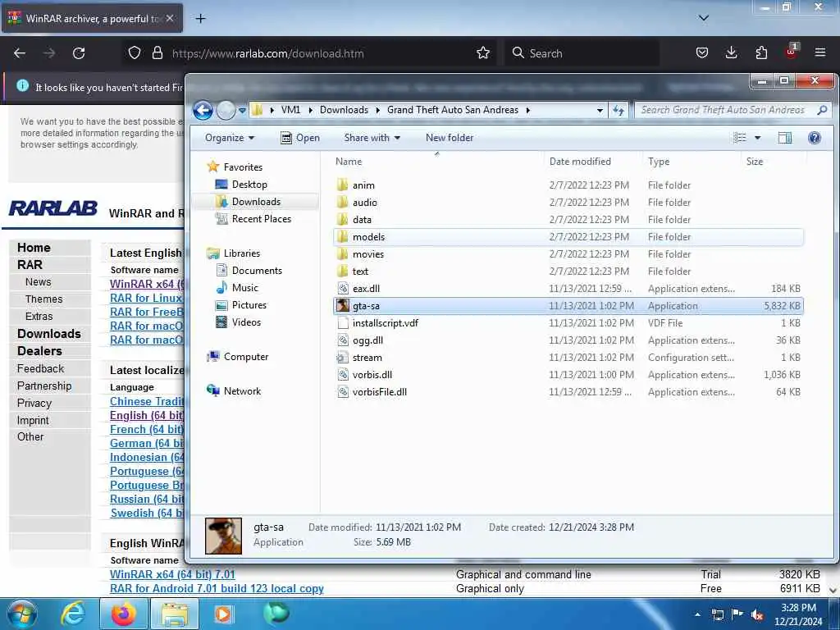Image resolution: width=840 pixels, height=630 pixels.
Task: Select Videos library in navigation pane
Action: click(x=238, y=322)
